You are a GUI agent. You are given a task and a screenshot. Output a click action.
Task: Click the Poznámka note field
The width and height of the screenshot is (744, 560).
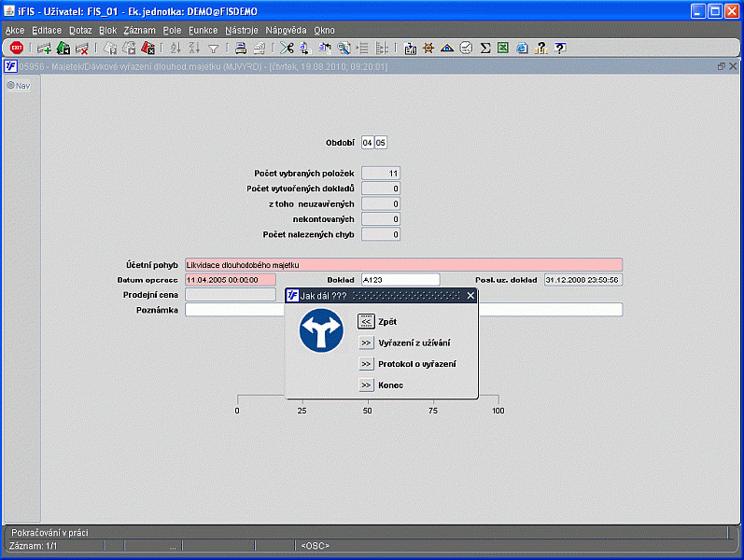click(x=403, y=310)
